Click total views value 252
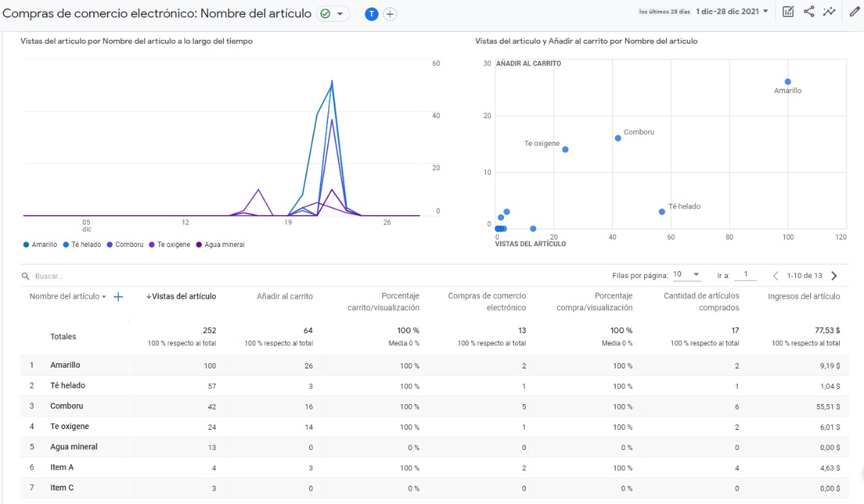 click(209, 331)
